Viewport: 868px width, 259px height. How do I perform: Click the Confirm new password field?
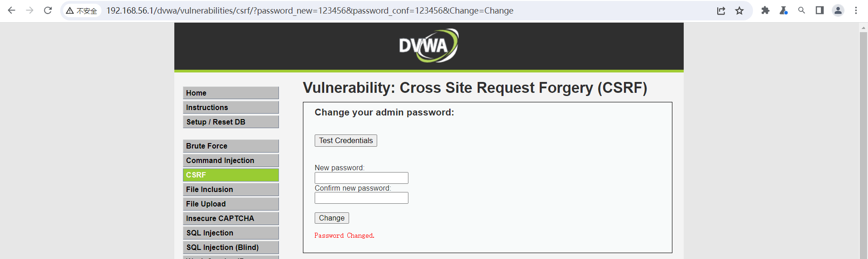pos(361,198)
